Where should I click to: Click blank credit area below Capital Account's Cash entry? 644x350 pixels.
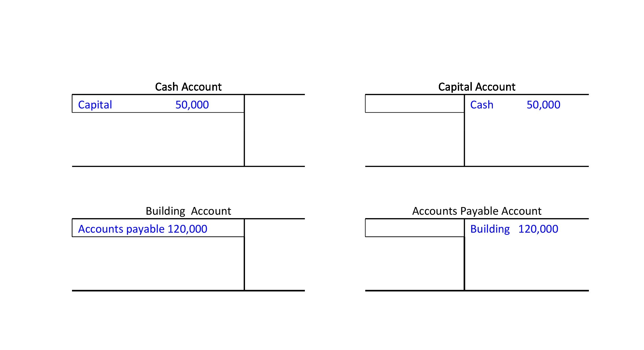click(x=526, y=139)
